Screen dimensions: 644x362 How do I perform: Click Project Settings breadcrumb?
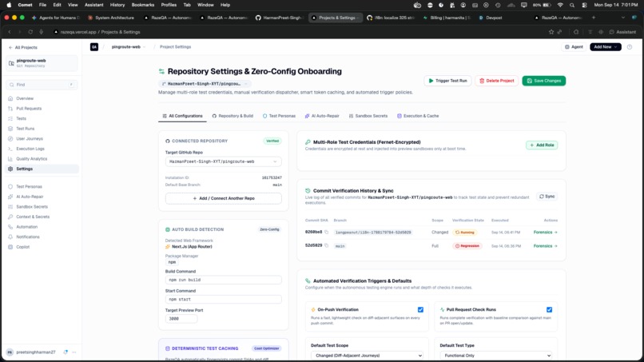coord(175,47)
